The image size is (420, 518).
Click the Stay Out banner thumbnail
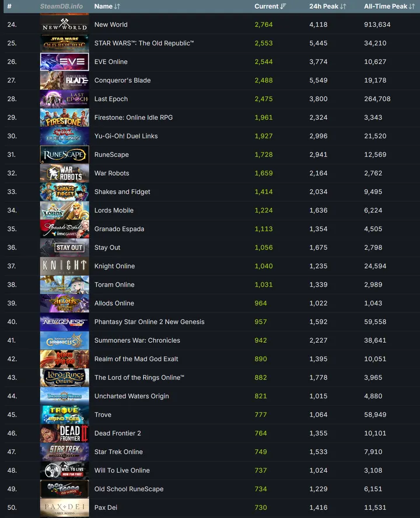[x=65, y=248]
